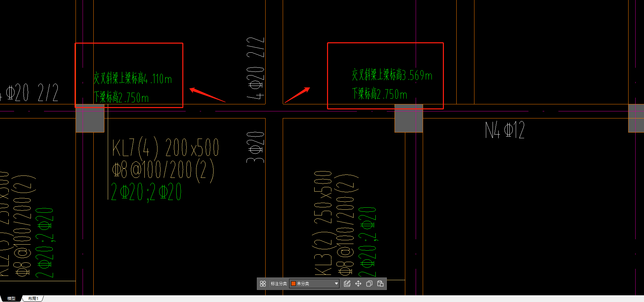
Task: Click the annotation category grid icon
Action: [263, 284]
